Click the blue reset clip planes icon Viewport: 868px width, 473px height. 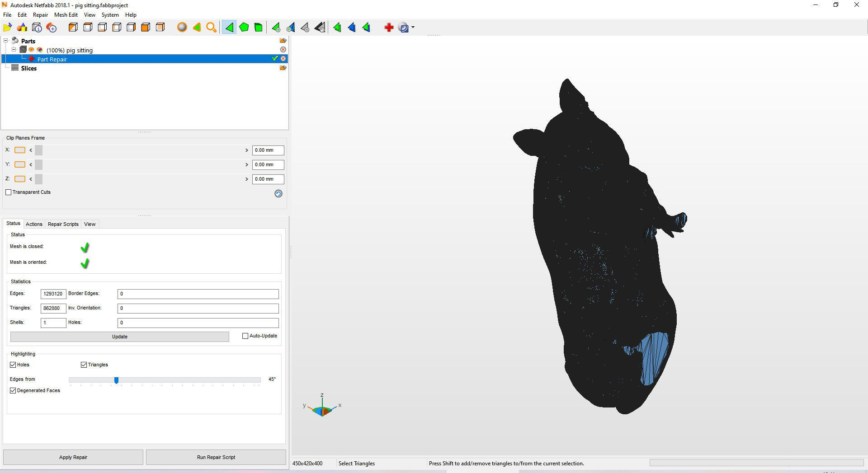(x=278, y=193)
